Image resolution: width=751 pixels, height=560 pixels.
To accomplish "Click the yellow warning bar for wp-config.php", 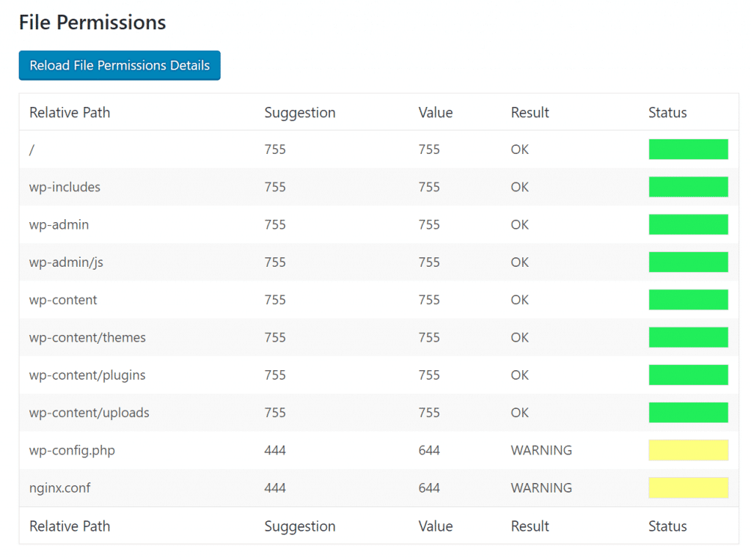I will 688,450.
